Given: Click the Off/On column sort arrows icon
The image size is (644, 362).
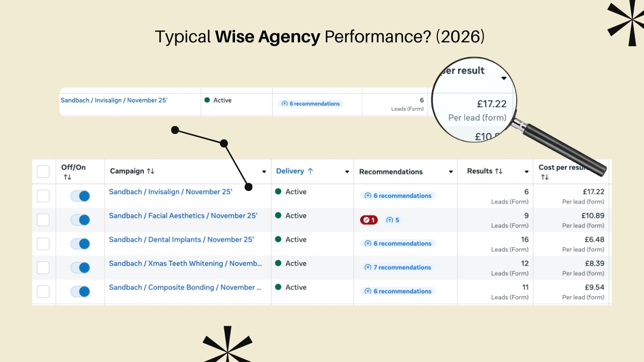Looking at the screenshot, I should click(x=67, y=177).
